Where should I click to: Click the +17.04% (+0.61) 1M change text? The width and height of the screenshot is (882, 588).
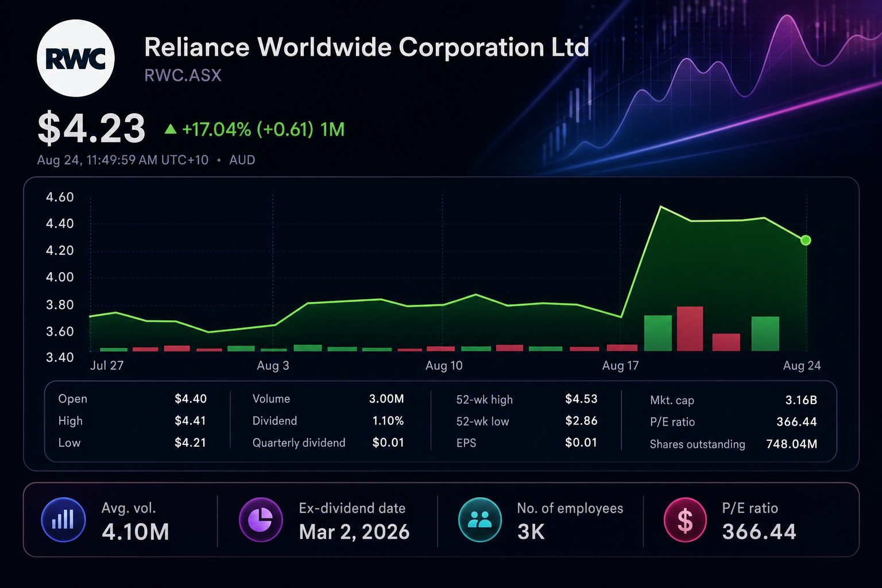point(264,129)
